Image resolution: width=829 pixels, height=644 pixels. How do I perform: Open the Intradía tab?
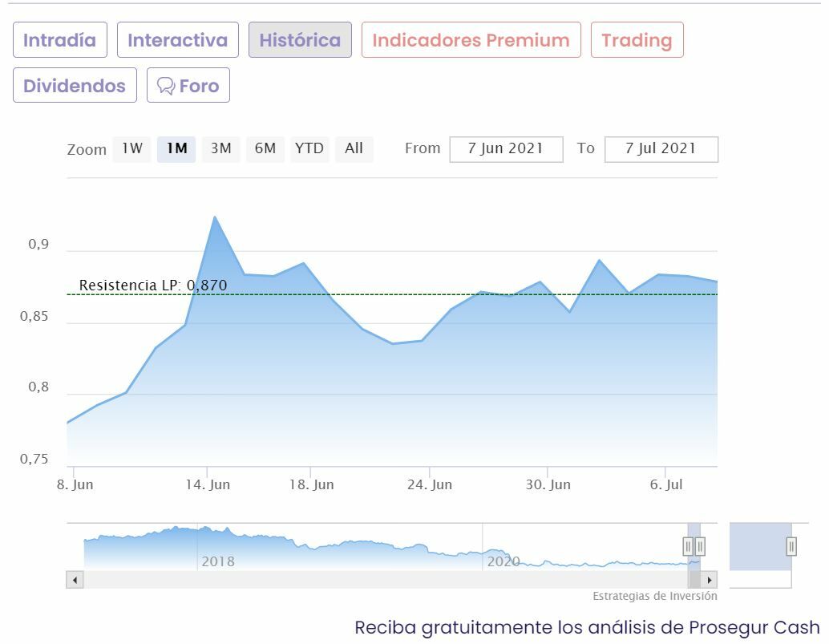[59, 40]
